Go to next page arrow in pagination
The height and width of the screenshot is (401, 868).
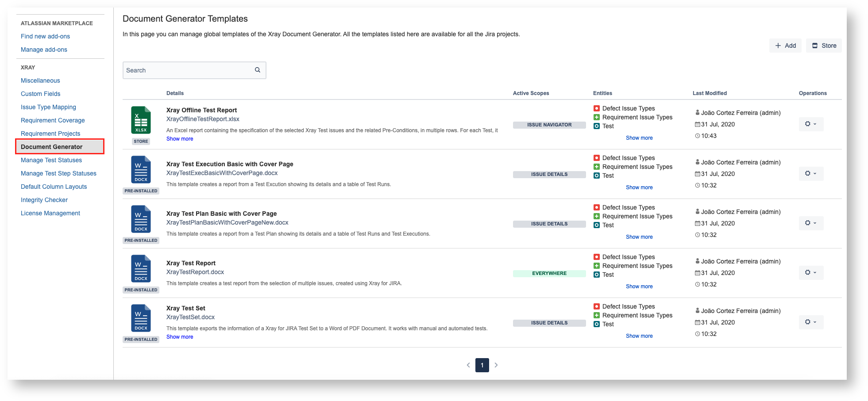[496, 365]
